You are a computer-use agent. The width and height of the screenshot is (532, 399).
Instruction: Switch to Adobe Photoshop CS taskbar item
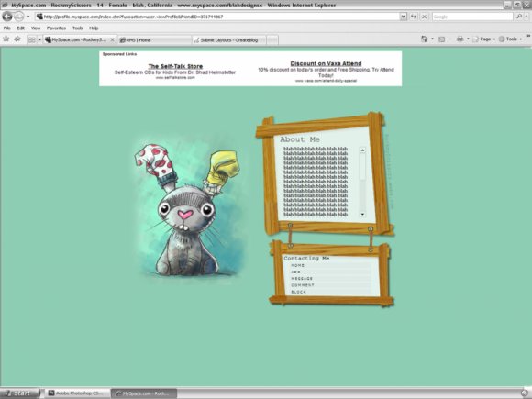[x=76, y=393]
